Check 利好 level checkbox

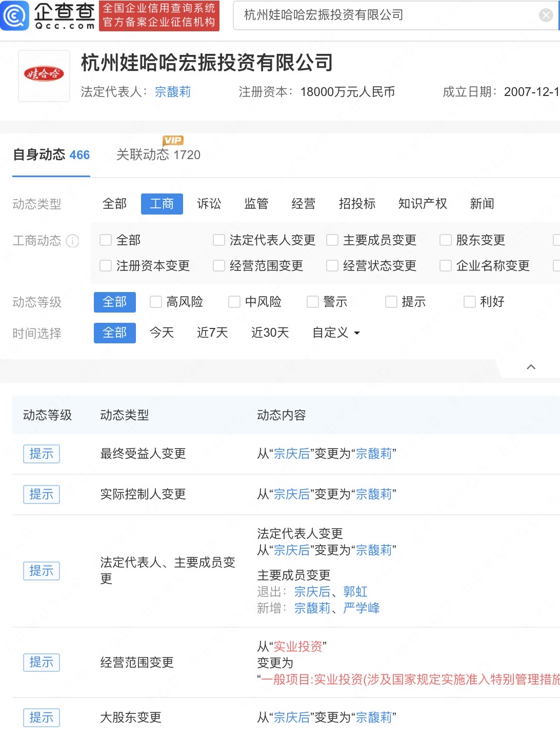(470, 302)
